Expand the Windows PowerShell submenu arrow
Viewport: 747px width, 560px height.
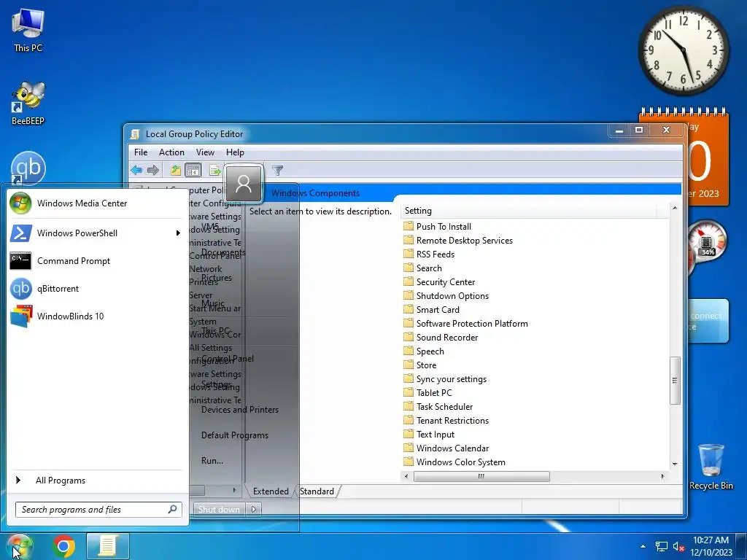tap(178, 233)
